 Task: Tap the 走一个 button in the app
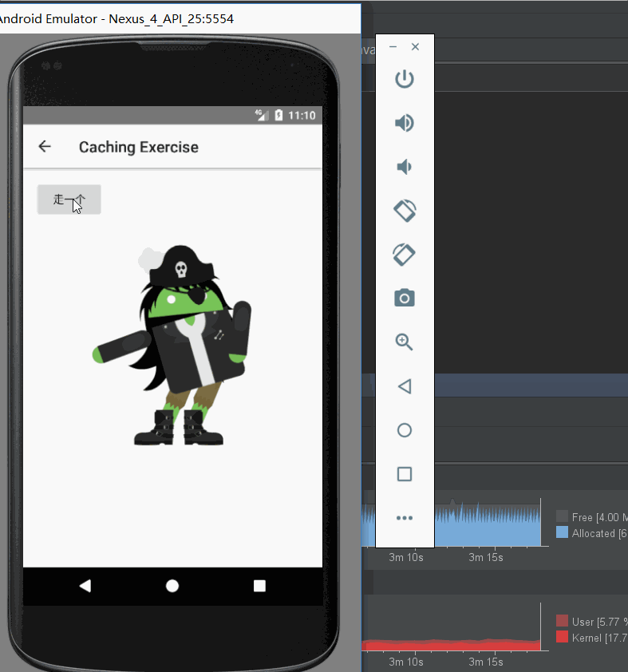pyautogui.click(x=69, y=200)
